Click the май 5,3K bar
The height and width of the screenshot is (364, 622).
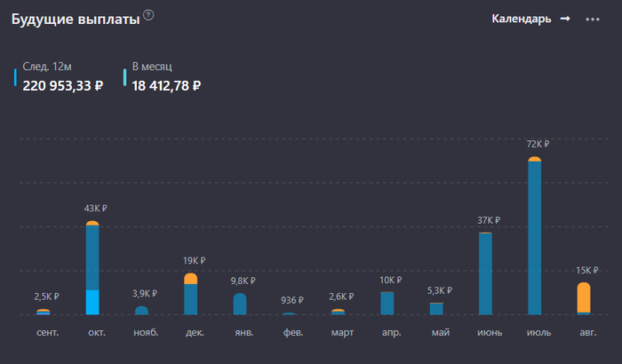tap(436, 309)
